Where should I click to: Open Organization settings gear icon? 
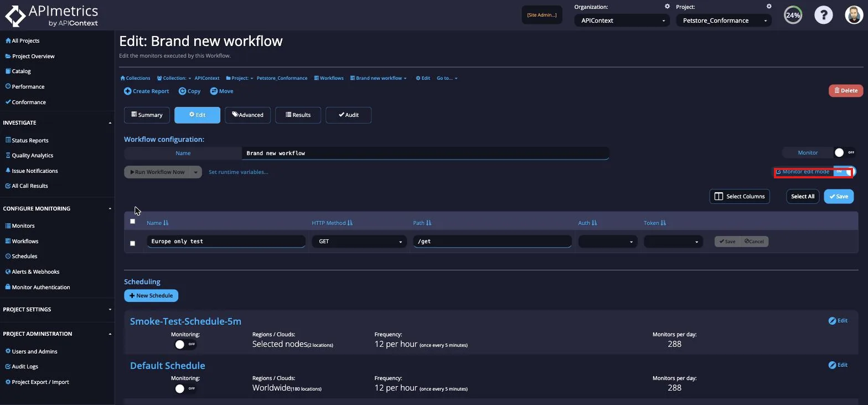tap(667, 7)
